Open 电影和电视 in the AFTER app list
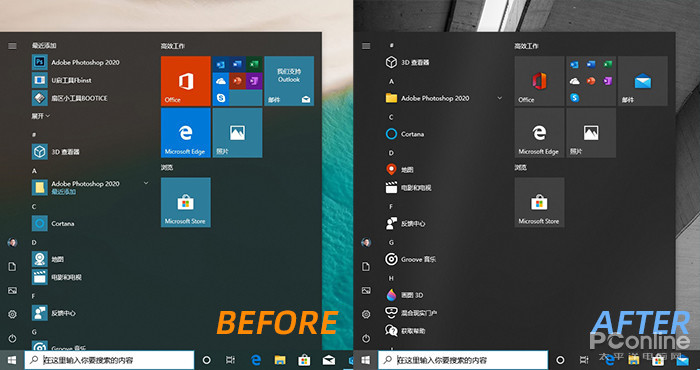This screenshot has height=370, width=700. tap(408, 188)
